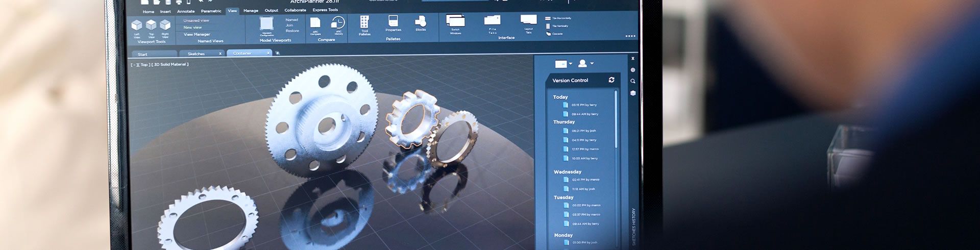The height and width of the screenshot is (250, 980).
Task: Open Today 03:15 PM by terry version
Action: [x=579, y=105]
